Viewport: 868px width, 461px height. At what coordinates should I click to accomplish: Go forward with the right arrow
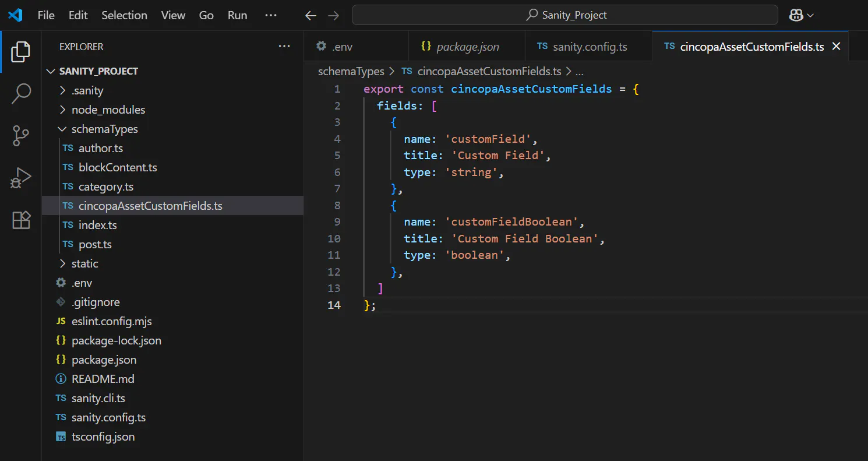coord(333,16)
